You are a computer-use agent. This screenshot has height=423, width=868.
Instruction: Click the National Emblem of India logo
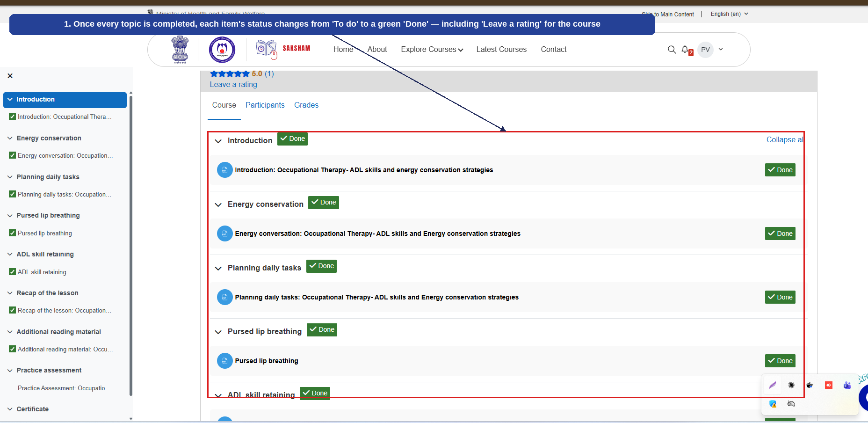[x=180, y=50]
